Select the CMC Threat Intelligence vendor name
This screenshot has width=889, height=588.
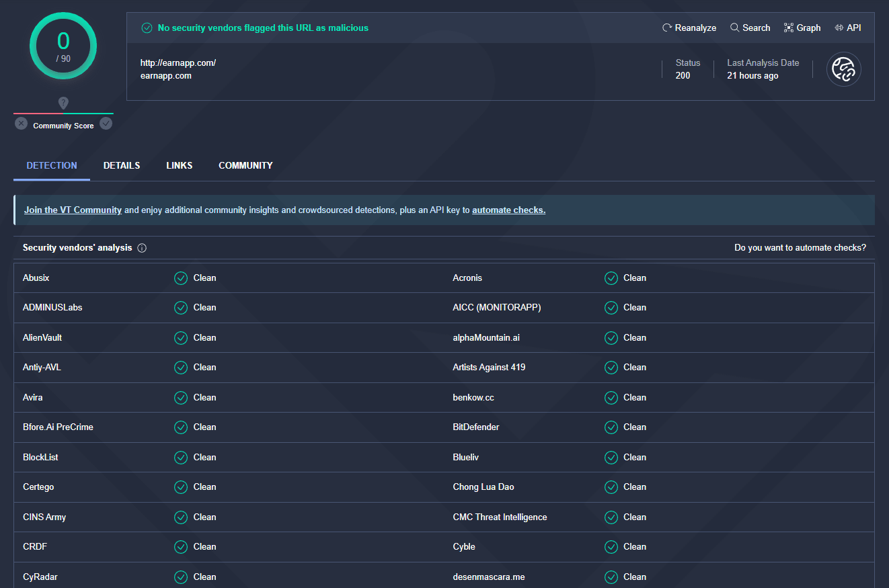[x=500, y=517]
